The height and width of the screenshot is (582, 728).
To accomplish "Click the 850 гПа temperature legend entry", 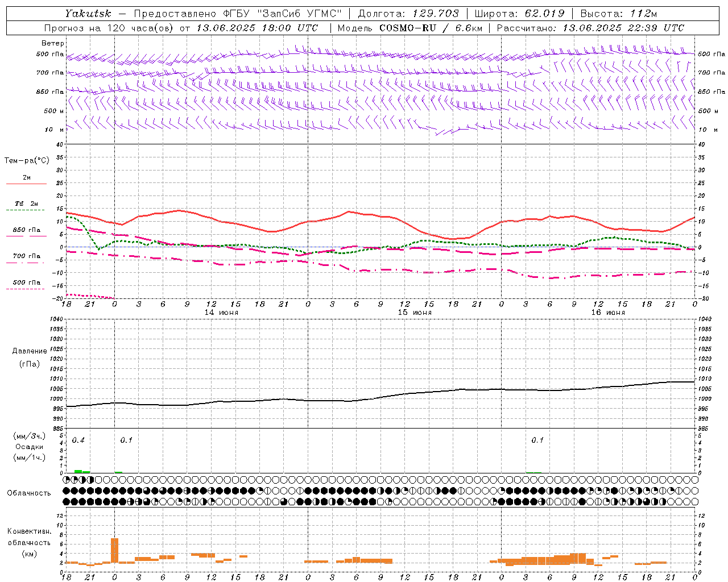I will click(27, 230).
